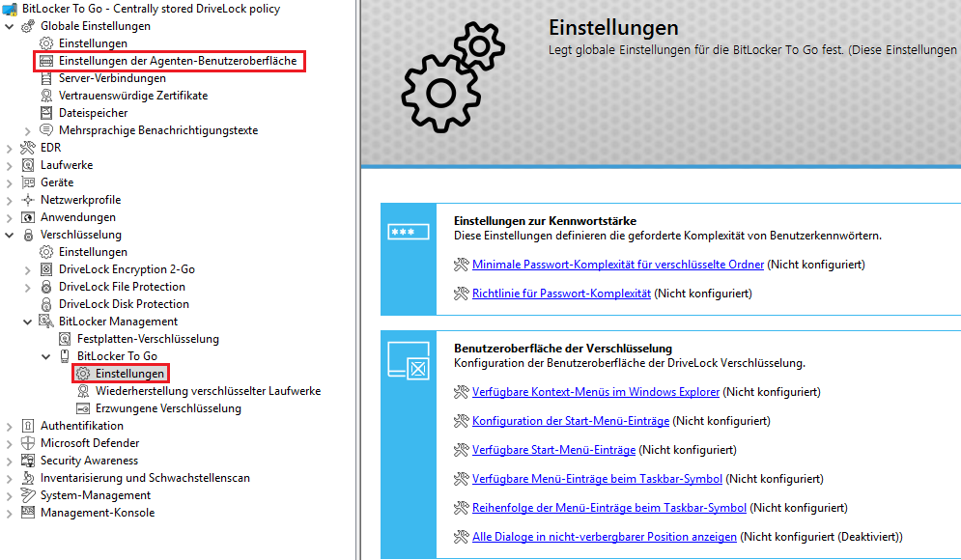Click the DriveLock Encryption 2-Go icon
The height and width of the screenshot is (560, 961).
point(46,269)
